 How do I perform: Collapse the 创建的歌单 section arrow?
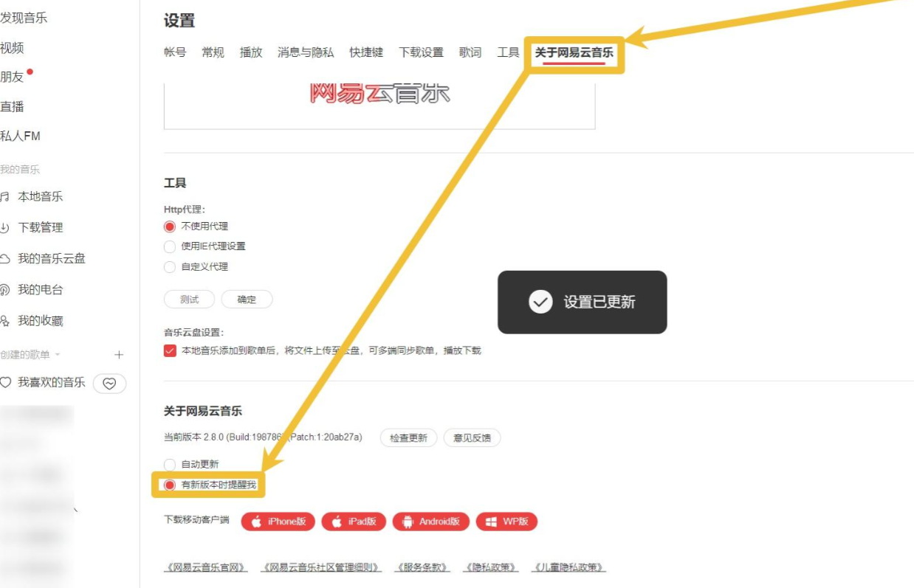58,355
